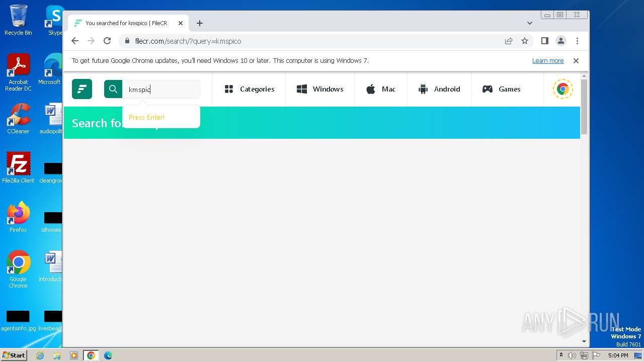This screenshot has height=362, width=644.
Task: Click the Chrome extension icon in site header
Action: point(562,89)
